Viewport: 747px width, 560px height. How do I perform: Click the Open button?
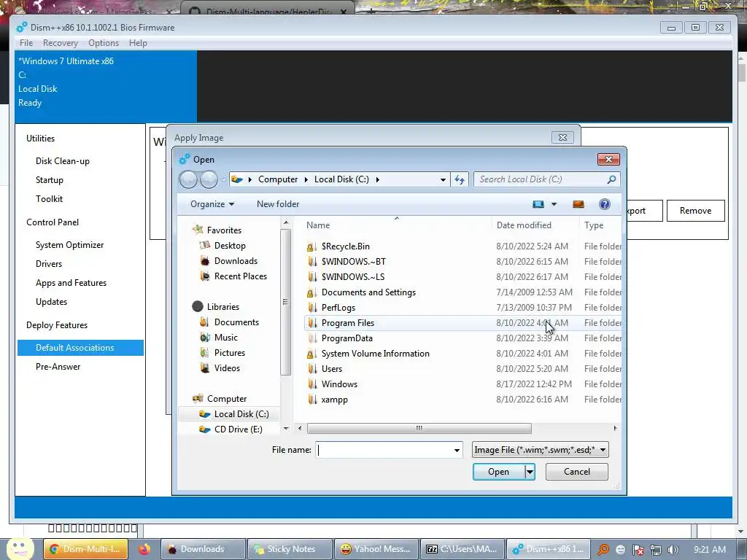coord(498,472)
